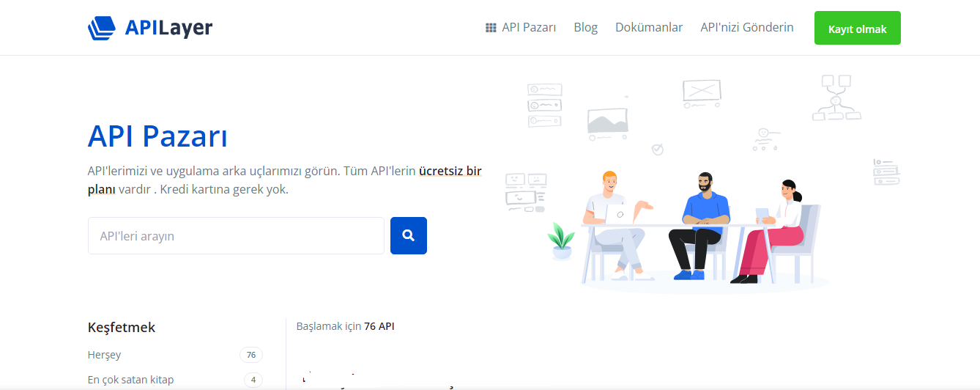Image resolution: width=980 pixels, height=390 pixels.
Task: Select the Herşey category
Action: click(104, 355)
